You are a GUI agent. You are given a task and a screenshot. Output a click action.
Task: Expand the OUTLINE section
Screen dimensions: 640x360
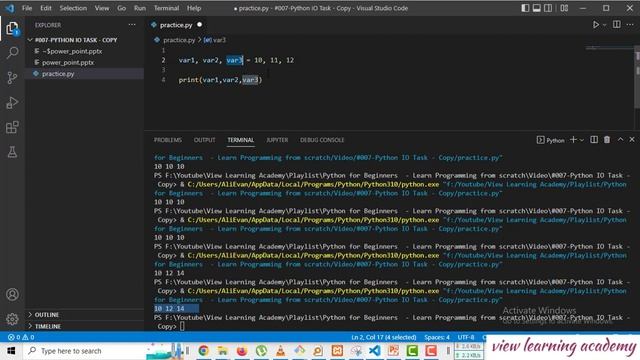[47, 315]
